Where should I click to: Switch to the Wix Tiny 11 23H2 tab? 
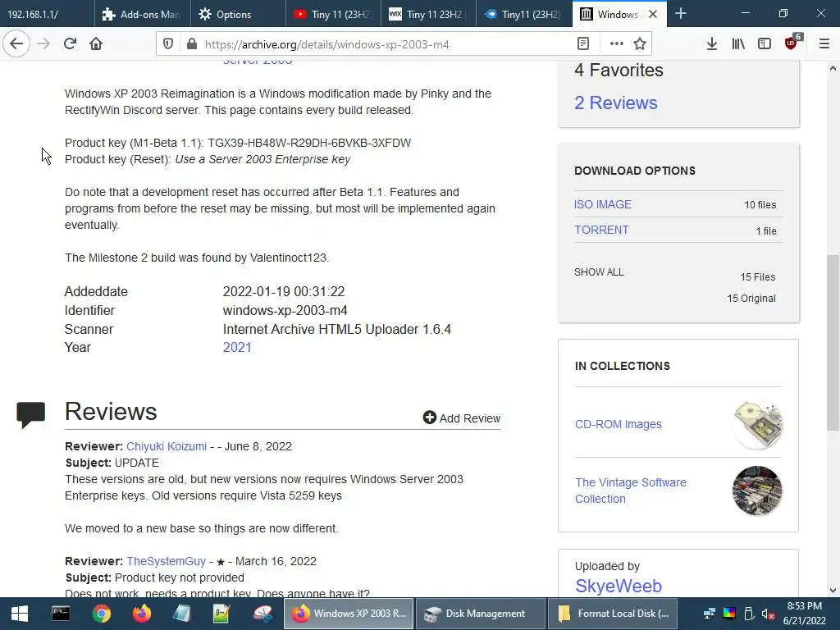pos(428,14)
